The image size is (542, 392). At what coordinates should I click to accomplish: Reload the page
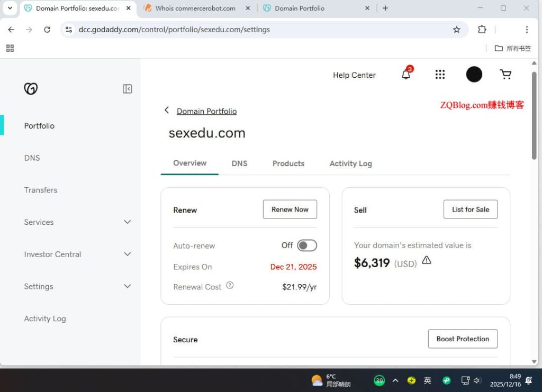tap(47, 30)
